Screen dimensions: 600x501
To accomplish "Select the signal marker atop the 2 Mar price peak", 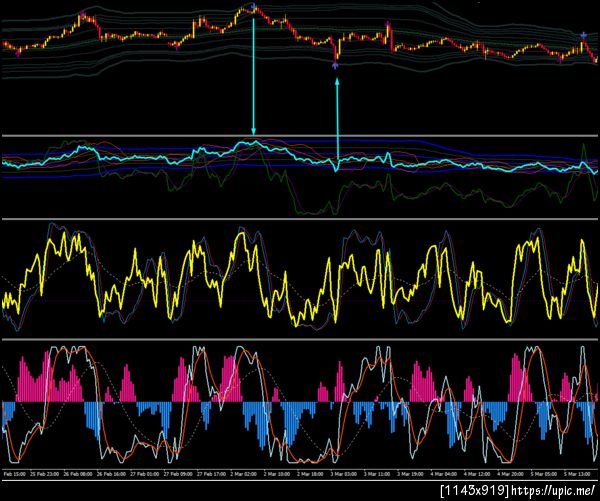I will (254, 6).
